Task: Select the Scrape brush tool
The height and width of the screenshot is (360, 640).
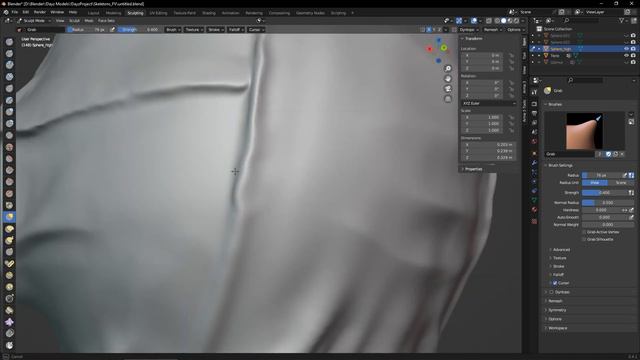Action: coord(9,182)
